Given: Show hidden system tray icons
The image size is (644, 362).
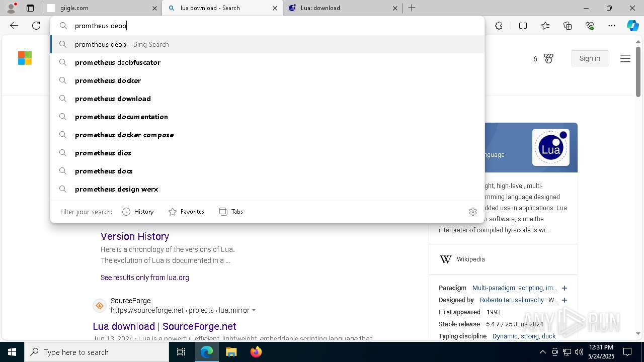Looking at the screenshot, I should pyautogui.click(x=542, y=352).
